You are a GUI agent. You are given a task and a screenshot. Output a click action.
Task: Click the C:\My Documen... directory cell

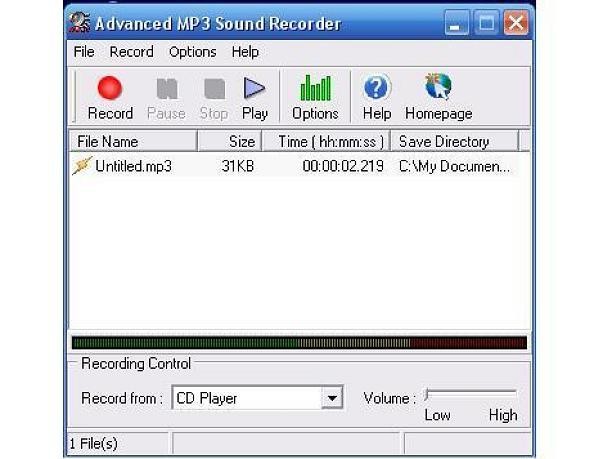point(454,166)
